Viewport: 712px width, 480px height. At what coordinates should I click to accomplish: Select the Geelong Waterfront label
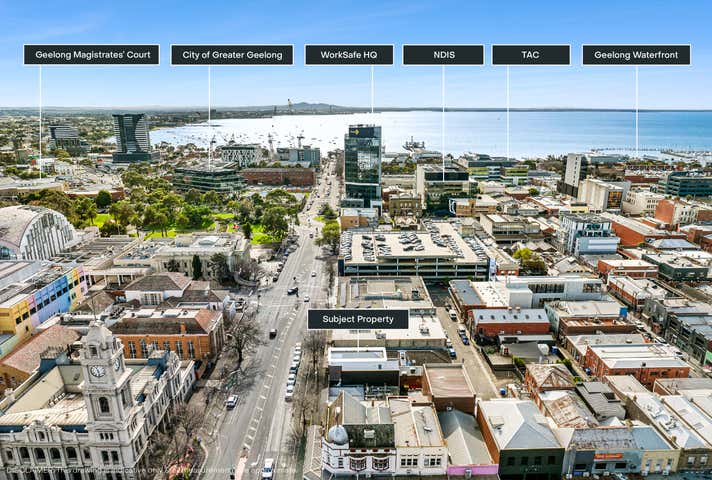pos(636,55)
